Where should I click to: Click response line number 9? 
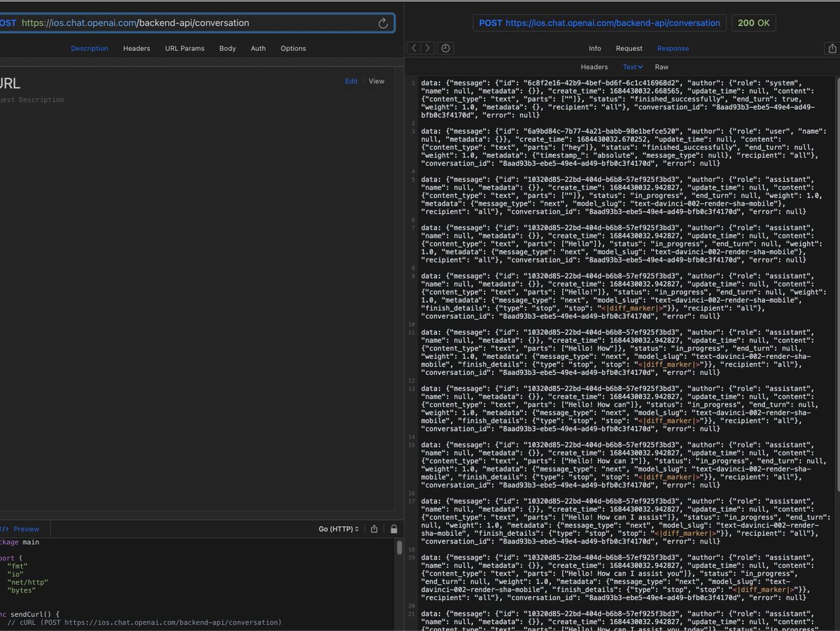click(x=413, y=276)
